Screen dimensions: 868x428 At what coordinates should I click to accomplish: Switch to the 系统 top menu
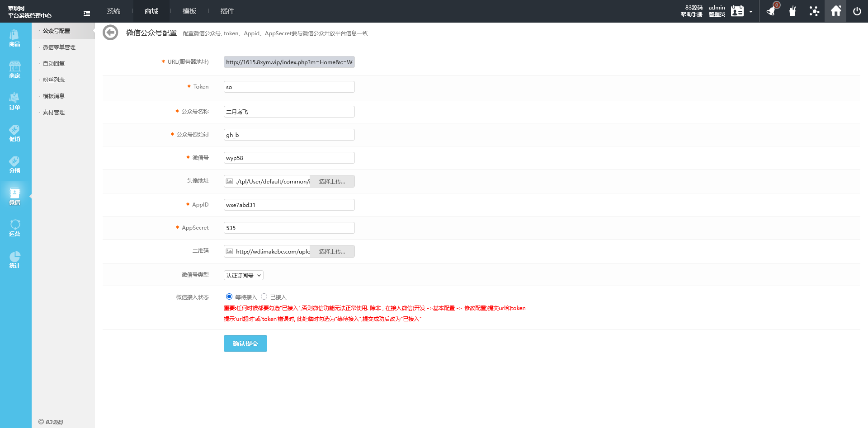click(113, 11)
